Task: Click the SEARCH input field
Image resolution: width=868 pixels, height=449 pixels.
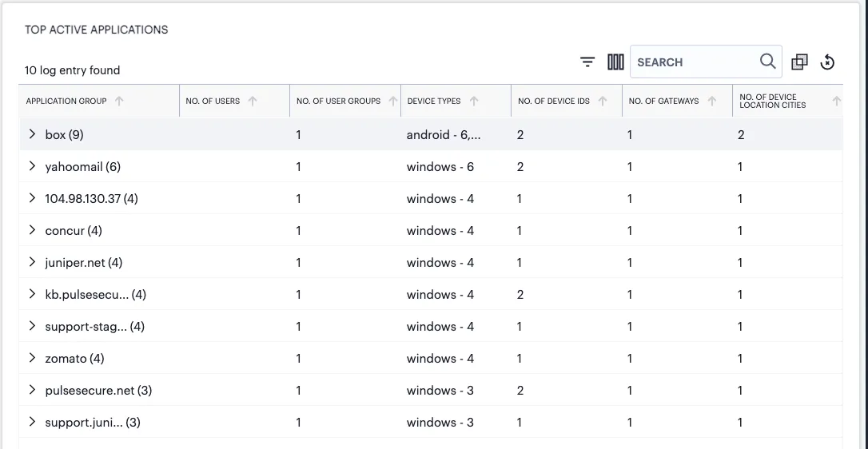Action: coord(696,62)
